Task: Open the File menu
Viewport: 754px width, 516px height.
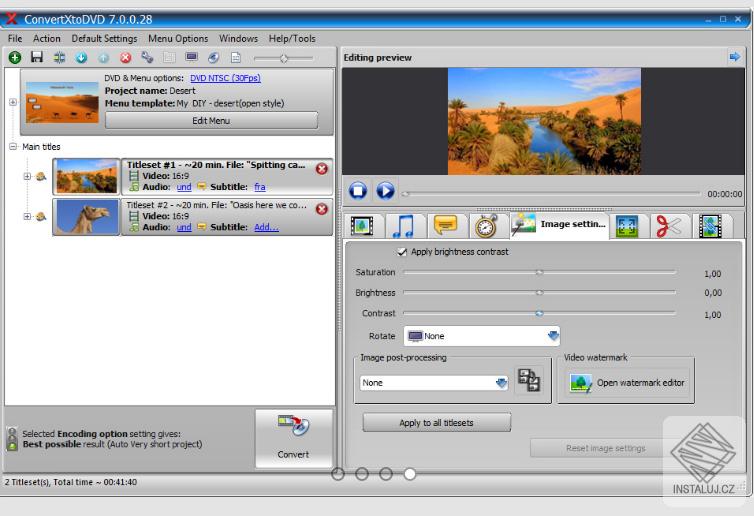Action: click(15, 38)
